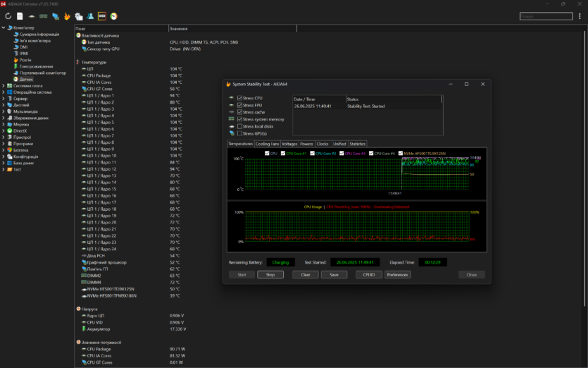Click main window vertical scrollbar
This screenshot has height=368, width=588.
pyautogui.click(x=585, y=169)
